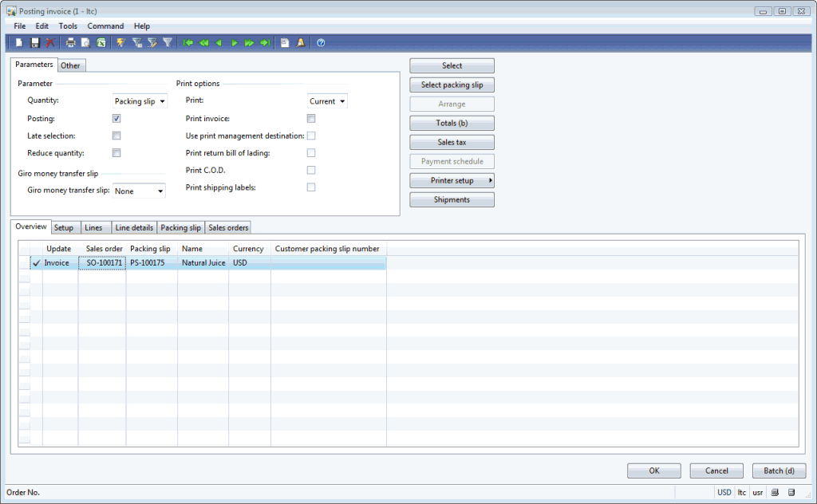Enable the Late selection checkbox
817x504 pixels.
[x=116, y=136]
